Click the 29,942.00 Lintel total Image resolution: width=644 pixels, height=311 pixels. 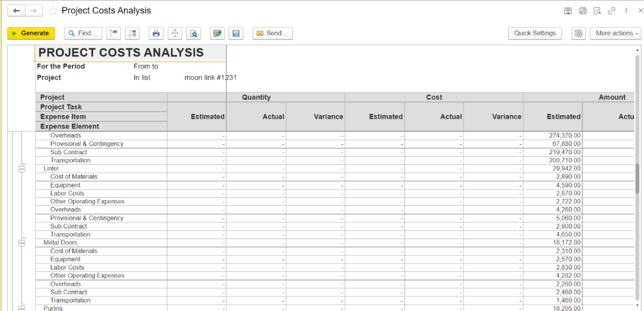553,169
